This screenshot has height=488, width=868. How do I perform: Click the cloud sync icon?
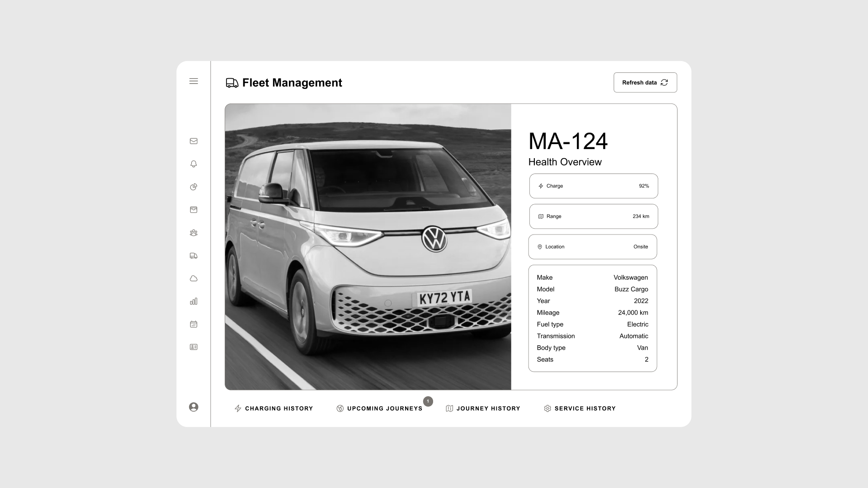pos(193,278)
